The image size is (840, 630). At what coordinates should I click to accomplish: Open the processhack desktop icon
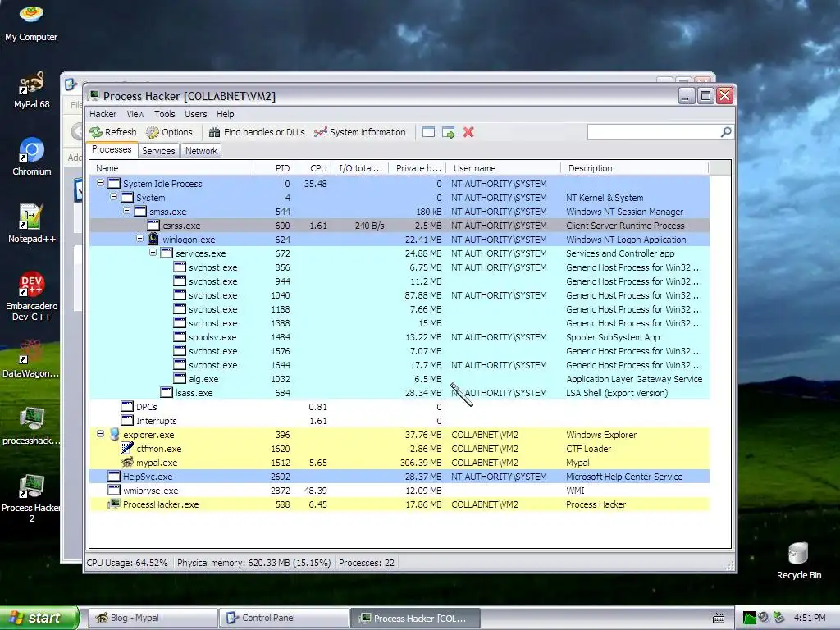tap(31, 426)
